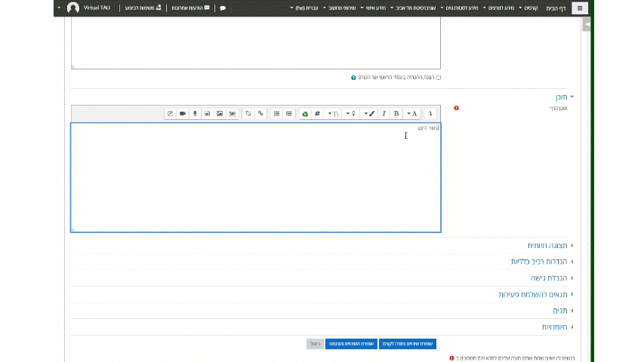
Task: Open the קורסים courses menu
Action: click(528, 8)
